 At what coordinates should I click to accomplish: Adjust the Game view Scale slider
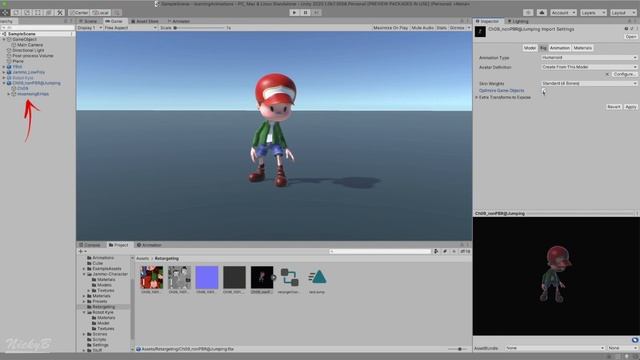click(x=200, y=28)
